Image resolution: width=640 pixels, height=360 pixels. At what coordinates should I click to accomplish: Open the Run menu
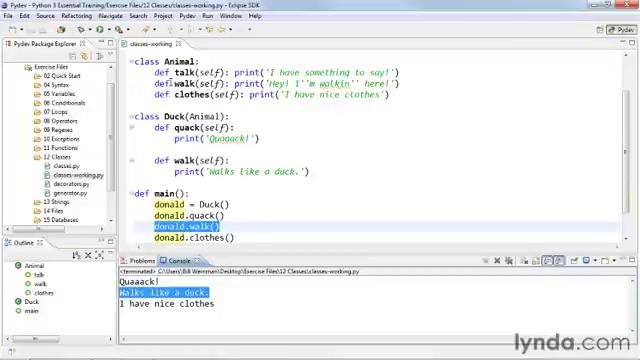207,16
